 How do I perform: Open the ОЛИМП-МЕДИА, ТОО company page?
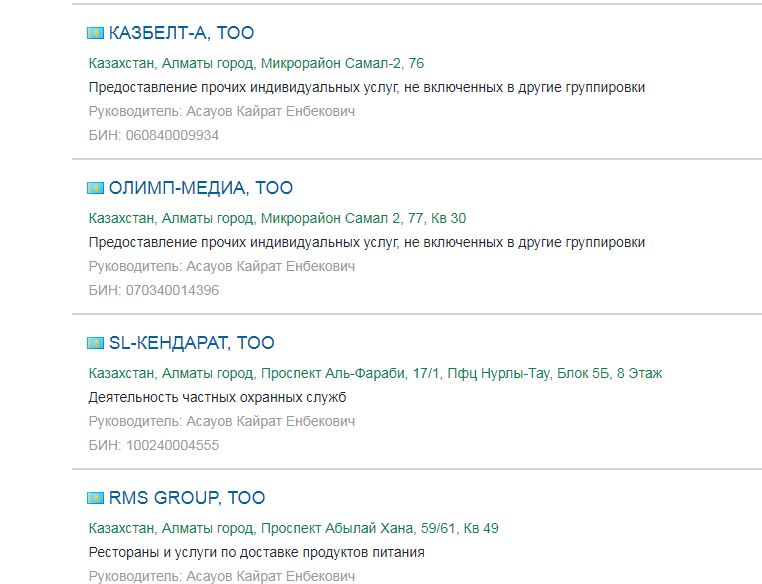click(x=200, y=188)
